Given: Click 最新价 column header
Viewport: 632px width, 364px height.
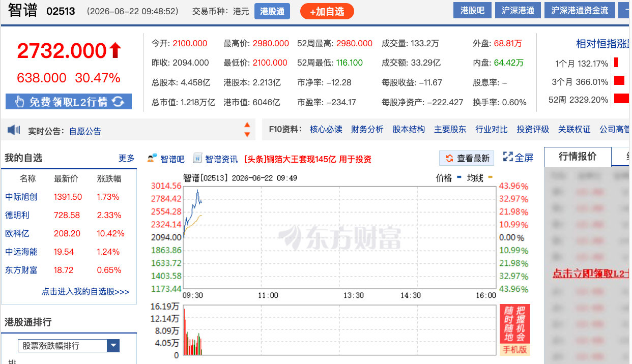Looking at the screenshot, I should pos(66,178).
